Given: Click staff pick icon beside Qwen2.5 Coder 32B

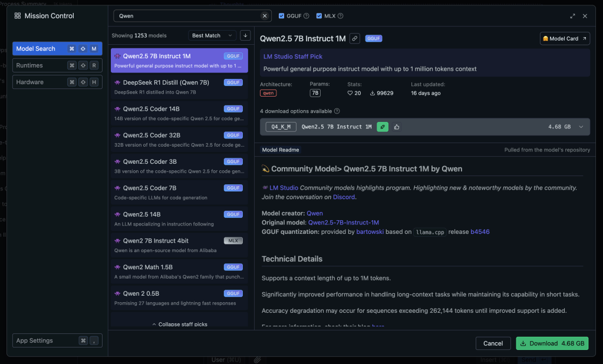Looking at the screenshot, I should (117, 135).
